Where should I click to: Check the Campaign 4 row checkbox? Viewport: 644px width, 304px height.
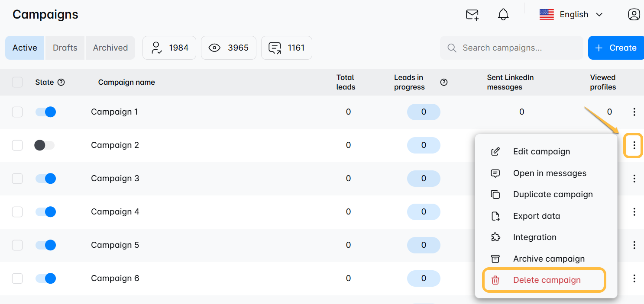17,212
